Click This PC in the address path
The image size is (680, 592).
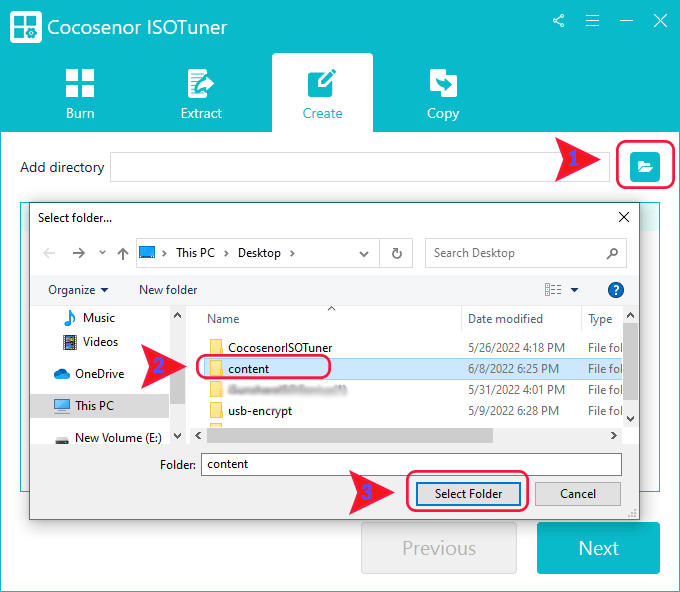(195, 253)
